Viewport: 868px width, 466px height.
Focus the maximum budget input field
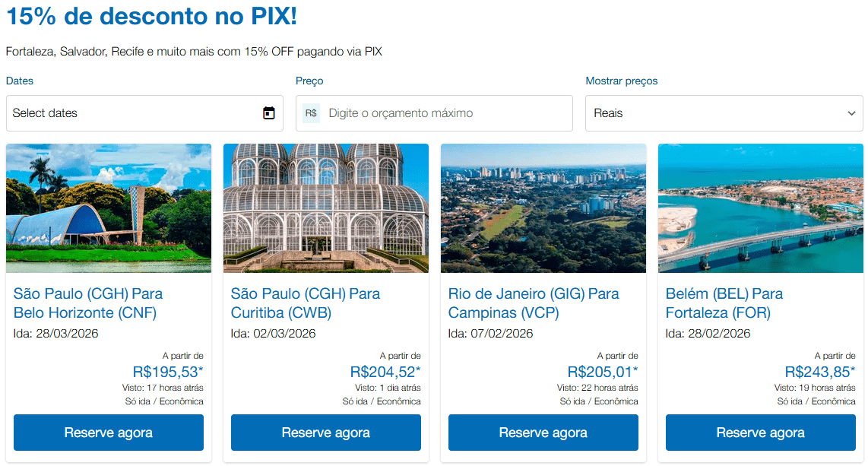click(445, 113)
